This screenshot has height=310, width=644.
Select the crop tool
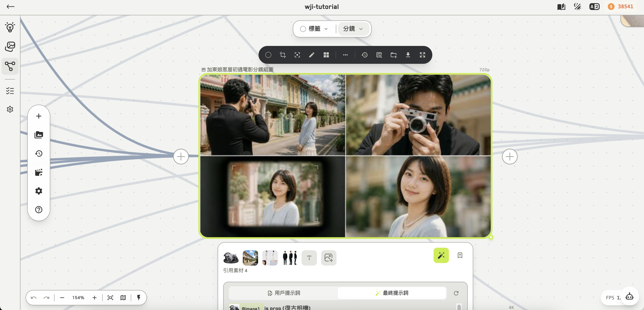(x=283, y=55)
